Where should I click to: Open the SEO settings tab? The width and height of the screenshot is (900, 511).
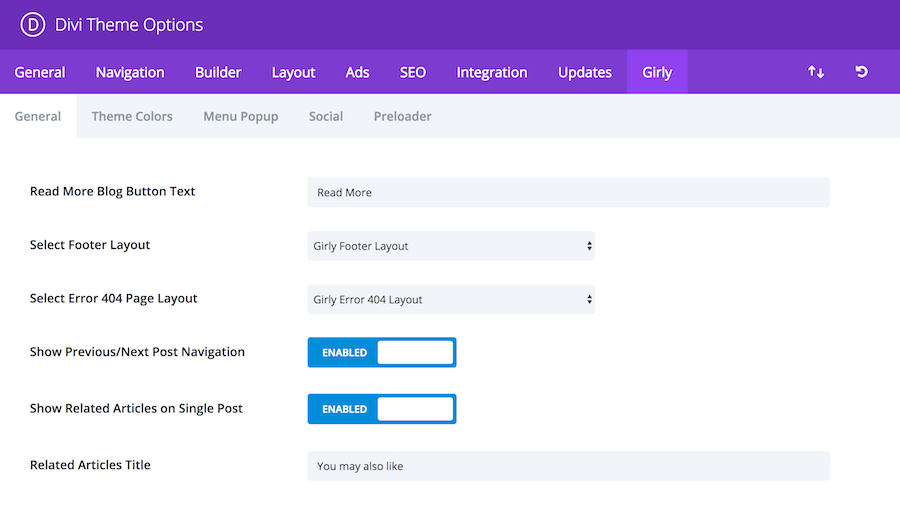click(x=413, y=72)
